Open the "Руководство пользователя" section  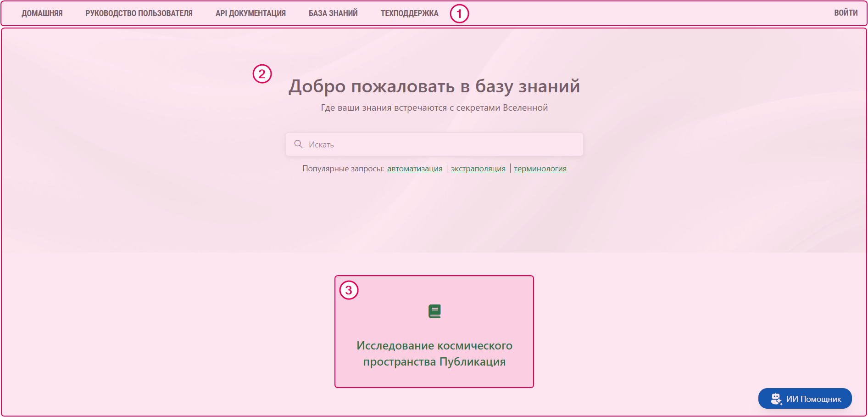tap(139, 12)
